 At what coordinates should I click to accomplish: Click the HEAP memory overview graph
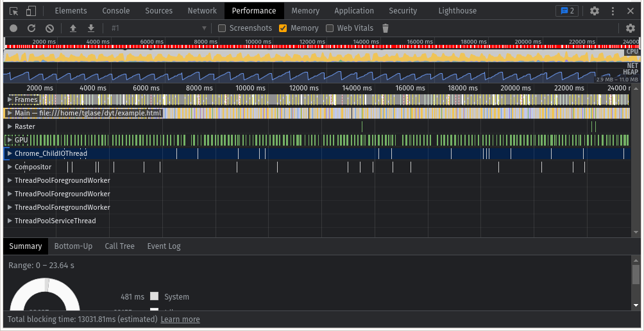click(321, 76)
